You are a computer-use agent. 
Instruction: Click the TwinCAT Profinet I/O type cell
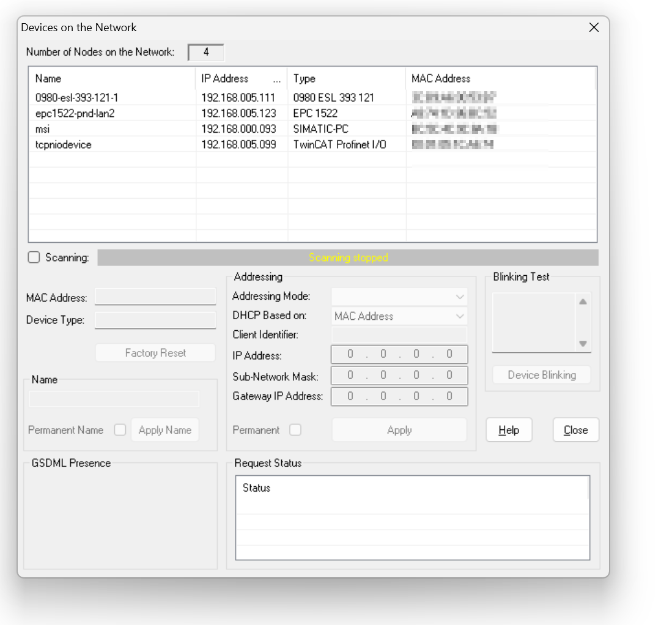click(339, 145)
